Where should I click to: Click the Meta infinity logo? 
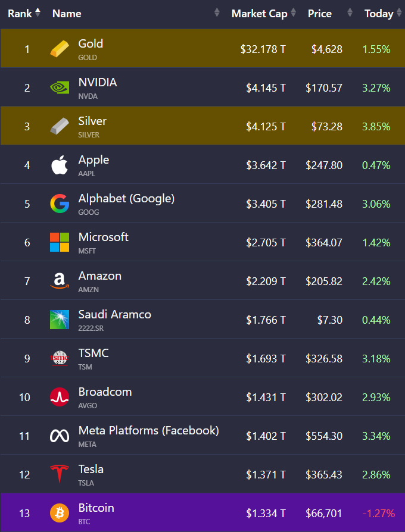click(60, 436)
